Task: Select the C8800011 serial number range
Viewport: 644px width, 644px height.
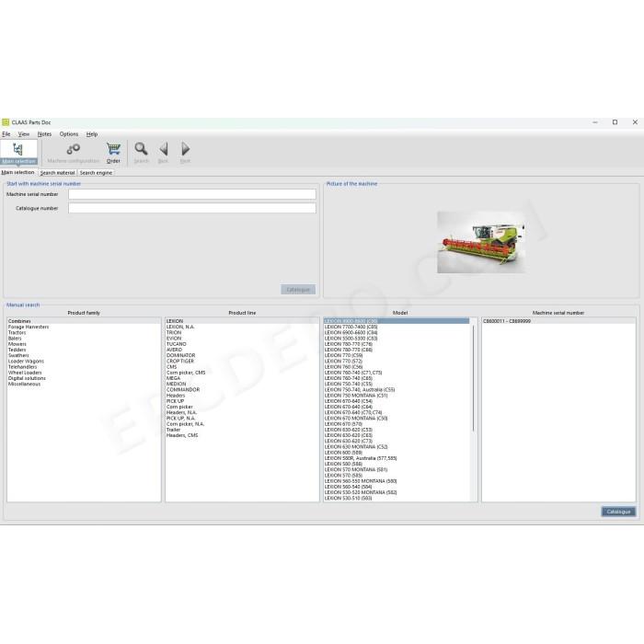Action: click(x=558, y=321)
